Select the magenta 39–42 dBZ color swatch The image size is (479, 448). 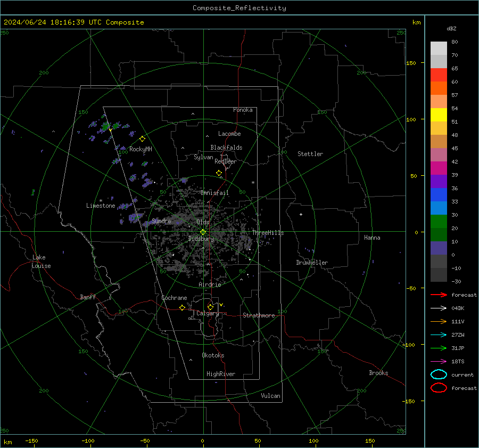(439, 168)
